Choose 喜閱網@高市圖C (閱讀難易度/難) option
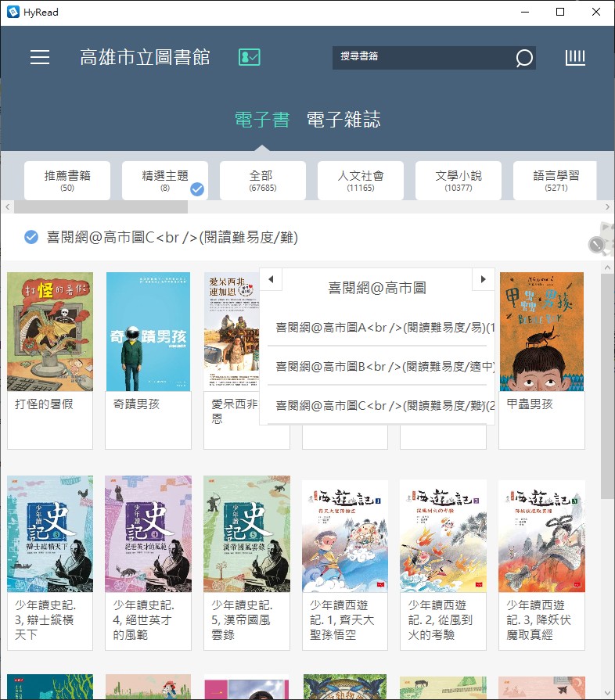The width and height of the screenshot is (615, 700). coord(385,405)
